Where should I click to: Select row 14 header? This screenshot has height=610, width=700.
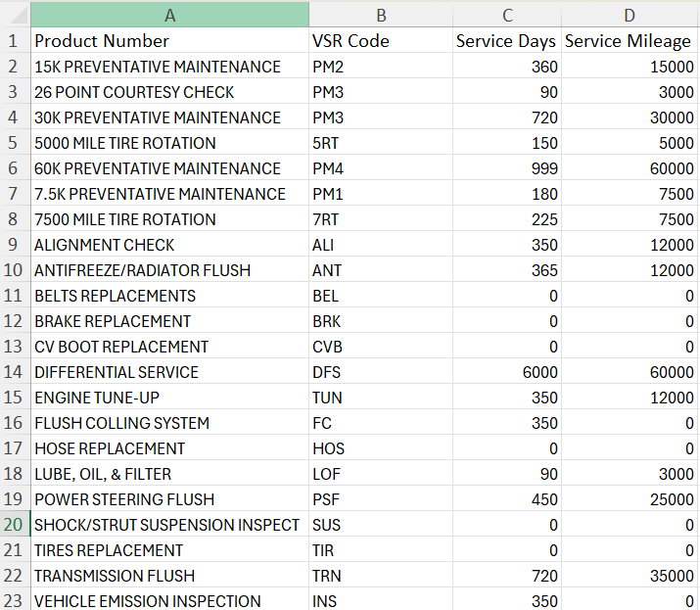coord(15,372)
